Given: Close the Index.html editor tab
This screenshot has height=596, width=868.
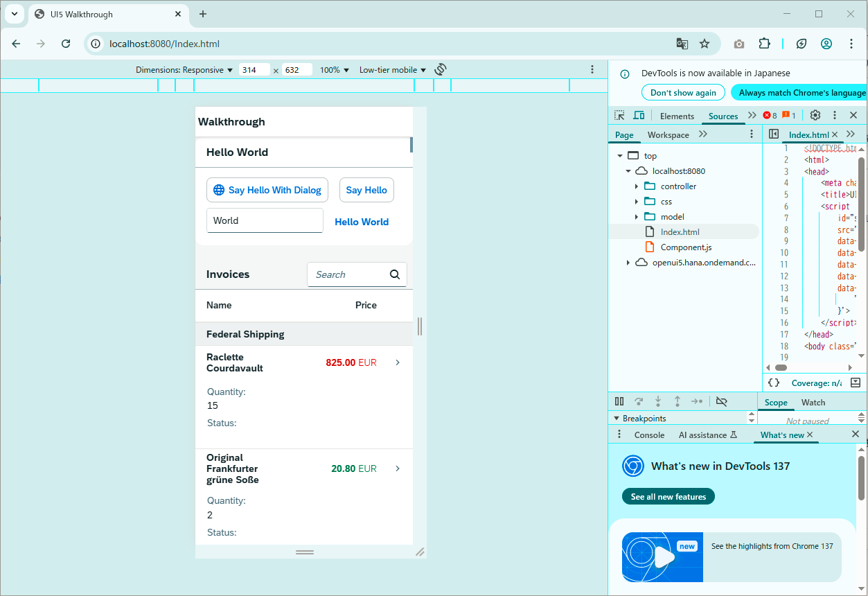Looking at the screenshot, I should click(x=835, y=134).
